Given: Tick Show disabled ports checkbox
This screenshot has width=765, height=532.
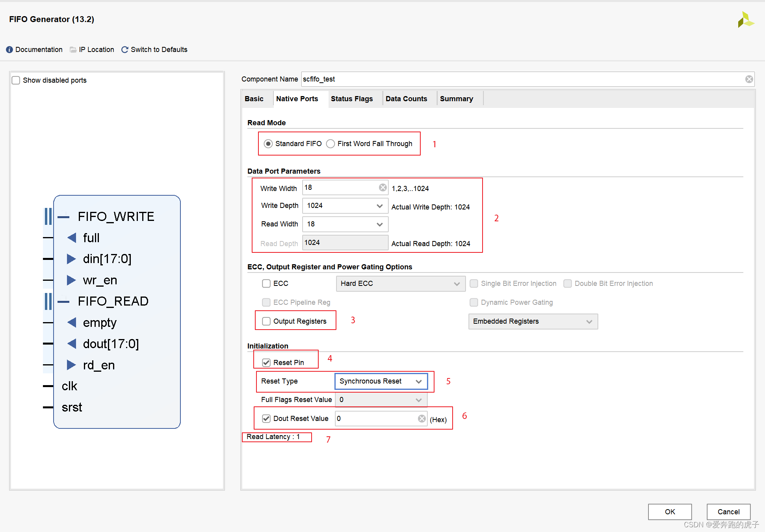Looking at the screenshot, I should tap(16, 80).
